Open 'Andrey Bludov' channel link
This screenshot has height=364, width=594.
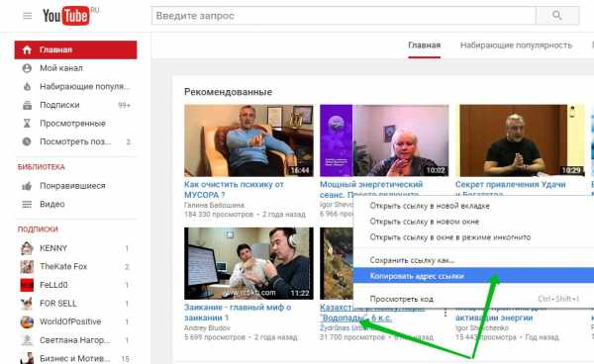pos(207,328)
